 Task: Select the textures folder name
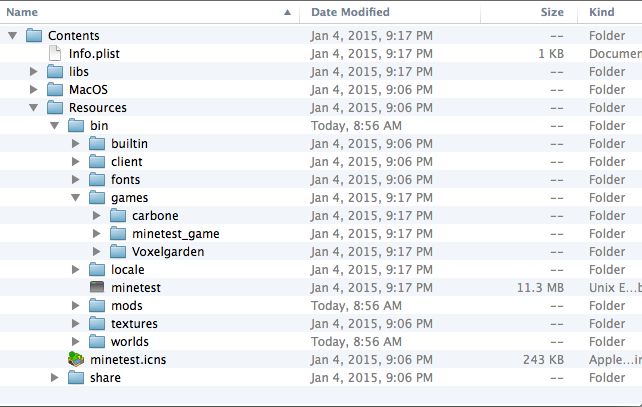[x=134, y=324]
